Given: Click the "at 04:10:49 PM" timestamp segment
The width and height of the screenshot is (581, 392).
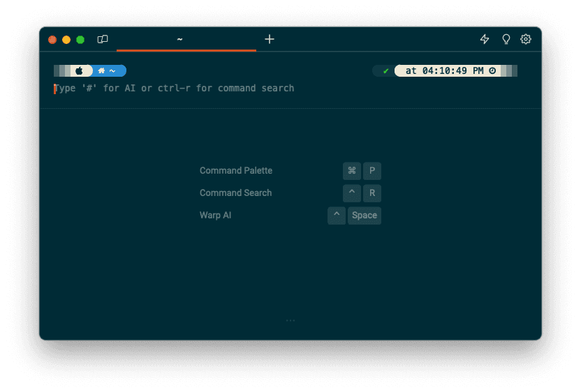Looking at the screenshot, I should (x=444, y=70).
